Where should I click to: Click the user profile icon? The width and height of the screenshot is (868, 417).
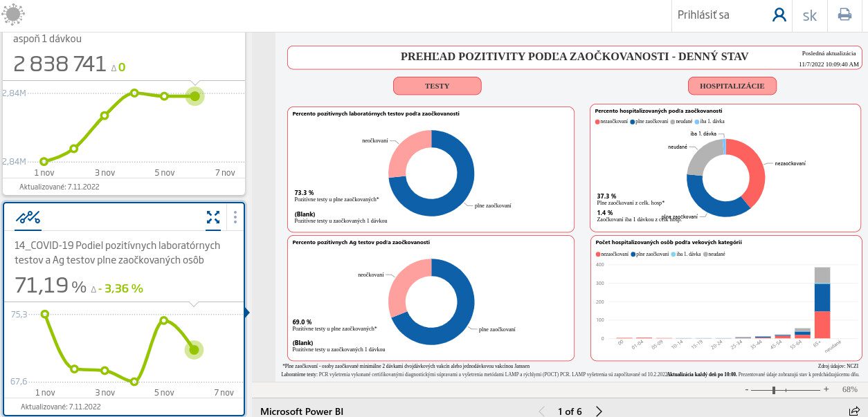[x=779, y=15]
